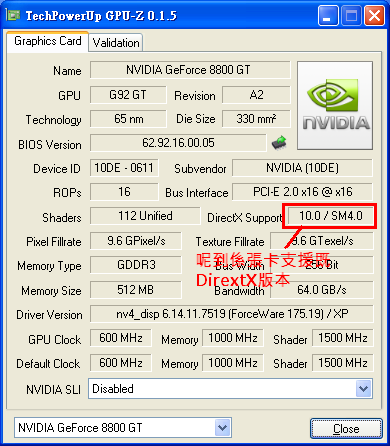Switch to the Validation tab
This screenshot has height=446, width=390.
click(x=116, y=43)
